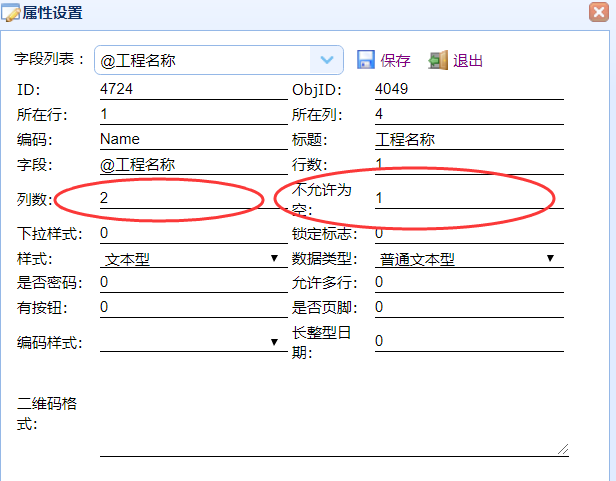Click the 二维码格式 label

(46, 414)
